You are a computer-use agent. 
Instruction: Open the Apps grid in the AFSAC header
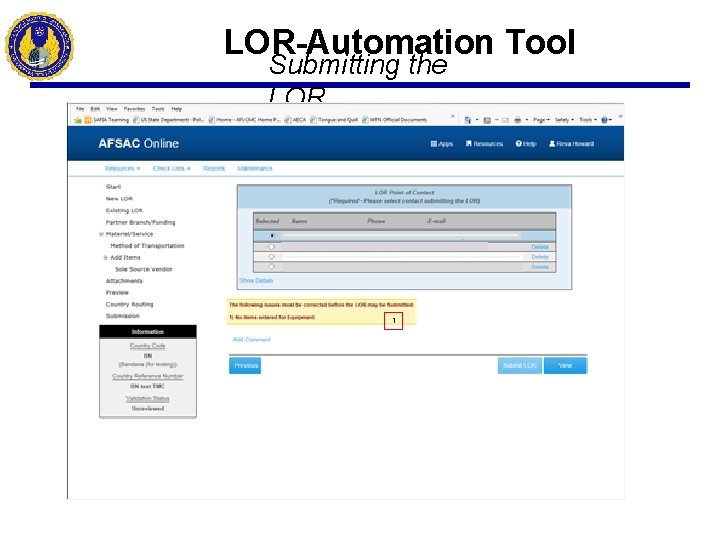point(441,144)
